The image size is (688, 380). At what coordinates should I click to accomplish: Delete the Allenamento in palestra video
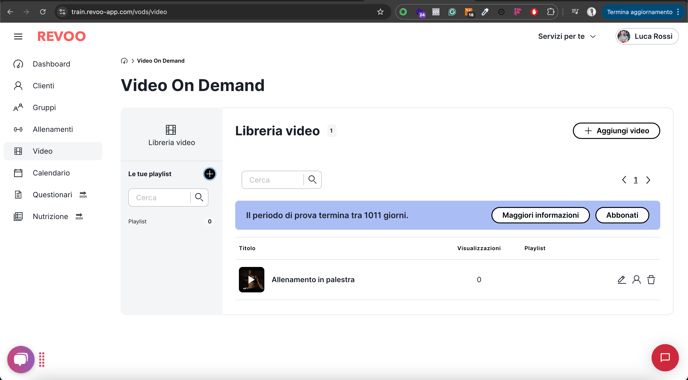(651, 280)
